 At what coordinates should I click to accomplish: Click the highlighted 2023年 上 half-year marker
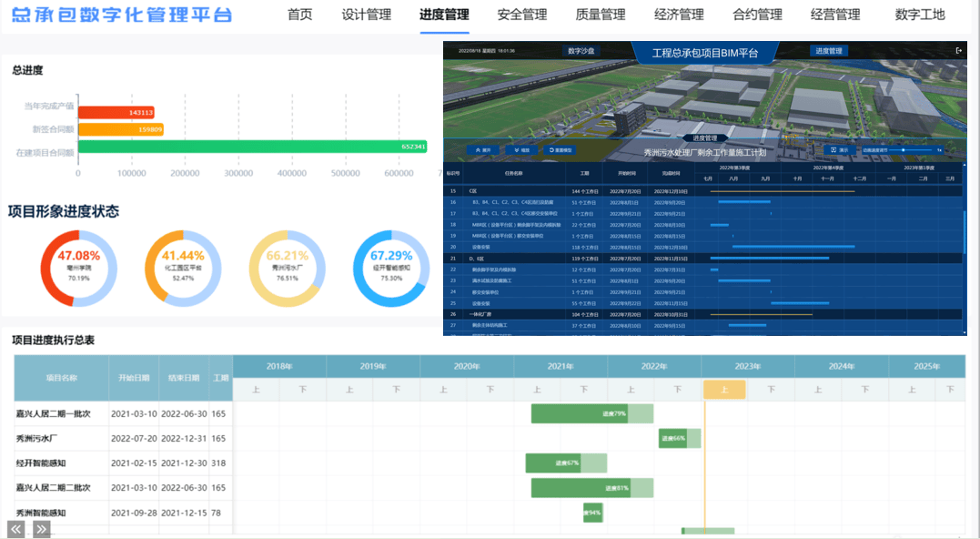724,390
